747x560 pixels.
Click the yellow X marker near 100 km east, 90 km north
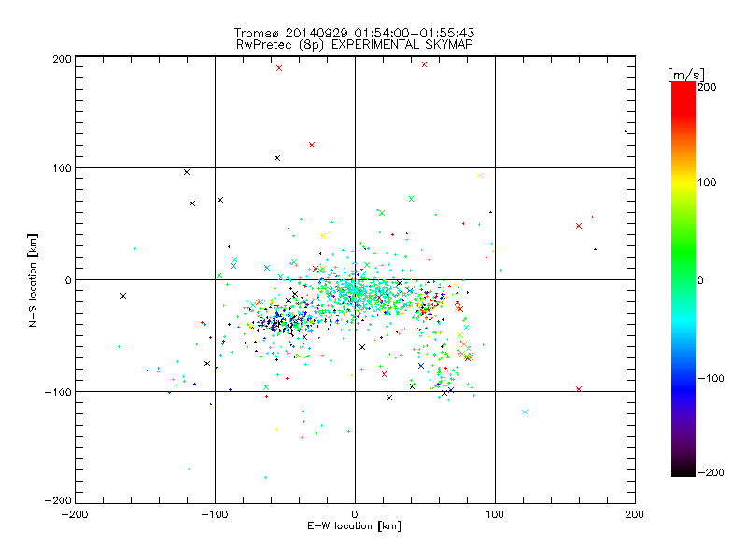coord(480,175)
